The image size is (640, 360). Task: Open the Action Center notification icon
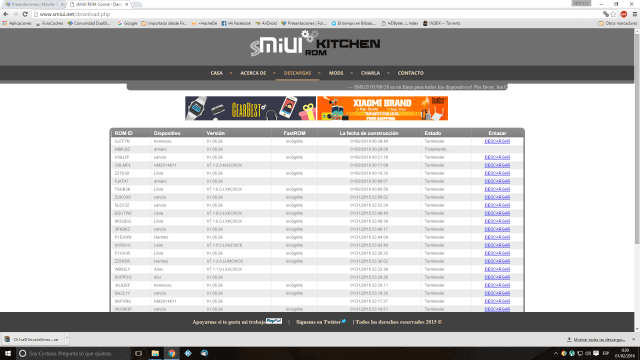click(x=596, y=353)
